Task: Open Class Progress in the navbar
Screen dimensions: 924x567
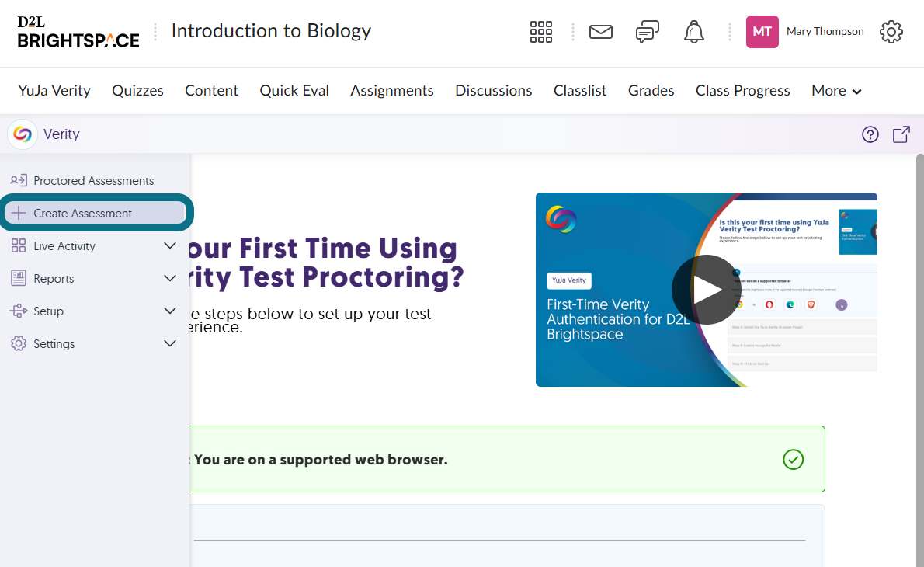Action: tap(742, 91)
